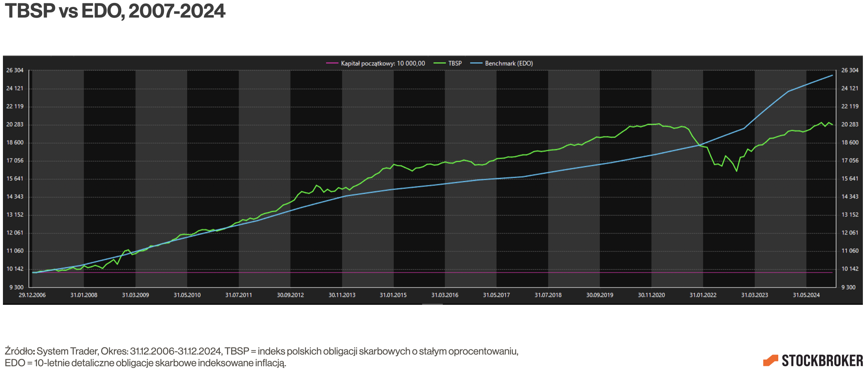Viewport: 868px width, 371px height.
Task: Select the 29.12.2006 date axis label
Action: pos(32,295)
